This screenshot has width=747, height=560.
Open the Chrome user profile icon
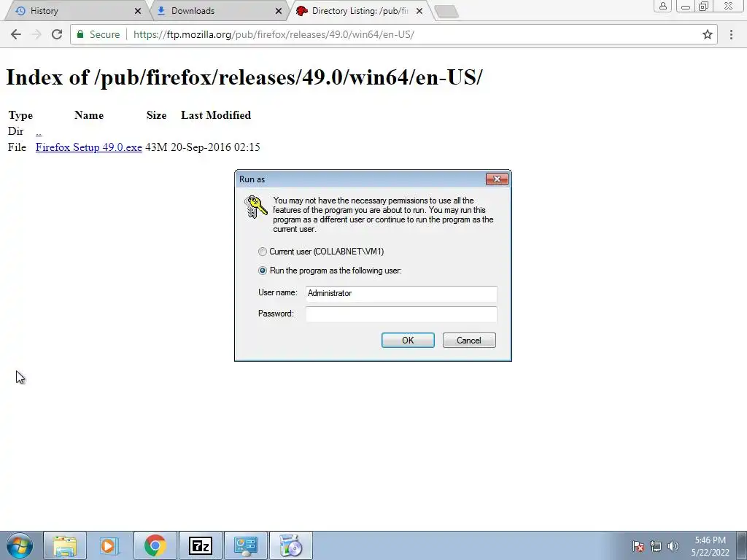[x=662, y=6]
